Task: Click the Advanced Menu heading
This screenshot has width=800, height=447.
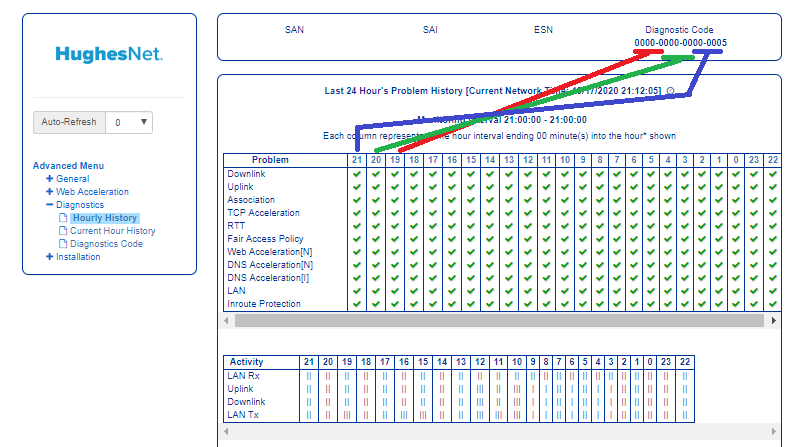Action: pyautogui.click(x=68, y=166)
